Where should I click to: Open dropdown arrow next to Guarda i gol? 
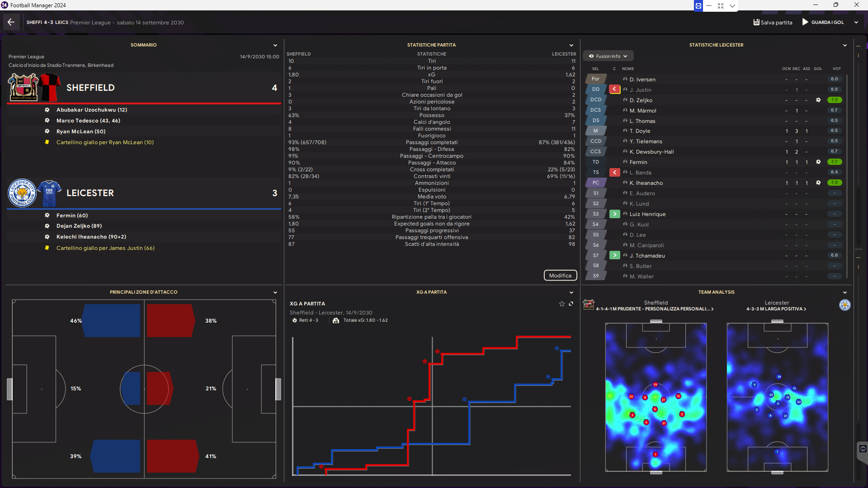click(x=856, y=22)
